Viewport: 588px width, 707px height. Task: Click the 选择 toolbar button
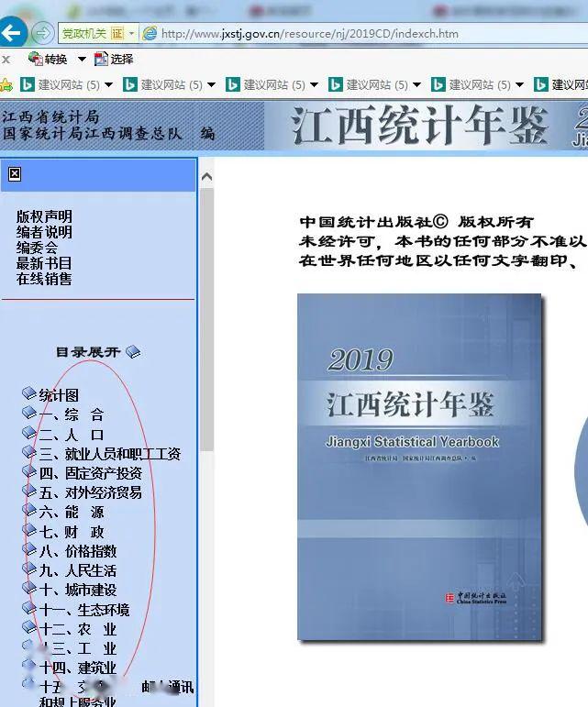114,59
